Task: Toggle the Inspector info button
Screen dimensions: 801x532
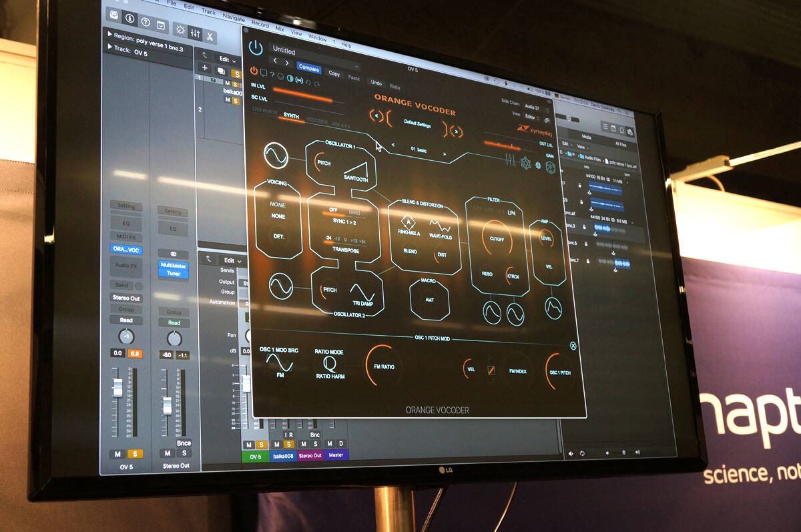Action: (x=129, y=18)
